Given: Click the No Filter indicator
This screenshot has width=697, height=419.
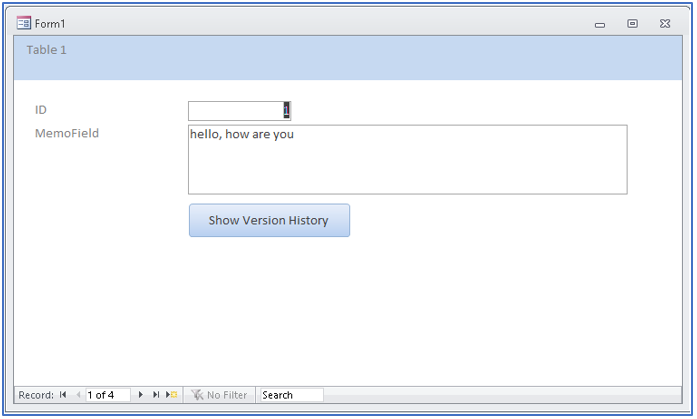Looking at the screenshot, I should point(219,395).
